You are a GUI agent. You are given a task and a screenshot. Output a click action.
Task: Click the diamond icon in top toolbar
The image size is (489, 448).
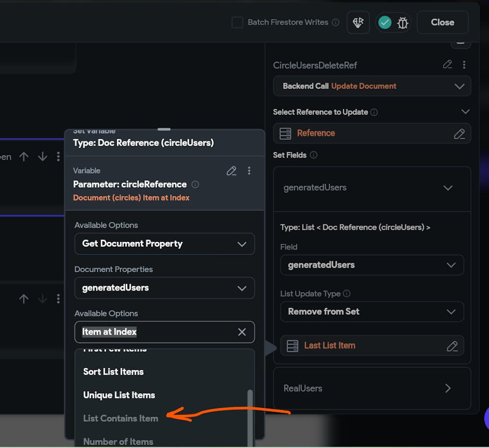(358, 22)
